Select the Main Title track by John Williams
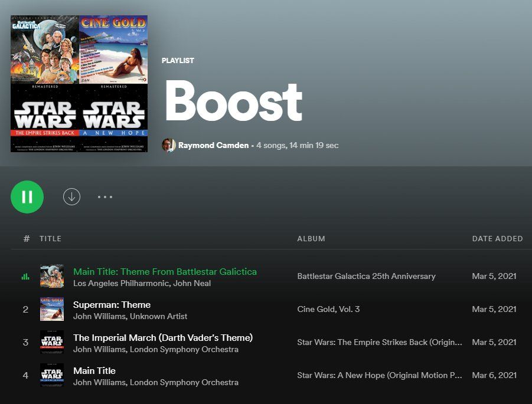The width and height of the screenshot is (532, 404). 94,371
